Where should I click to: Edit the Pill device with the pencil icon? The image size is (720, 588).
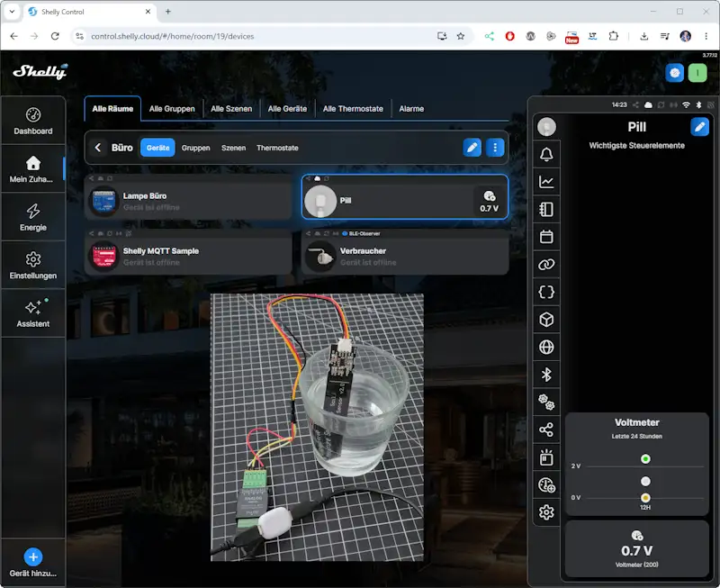click(x=700, y=127)
